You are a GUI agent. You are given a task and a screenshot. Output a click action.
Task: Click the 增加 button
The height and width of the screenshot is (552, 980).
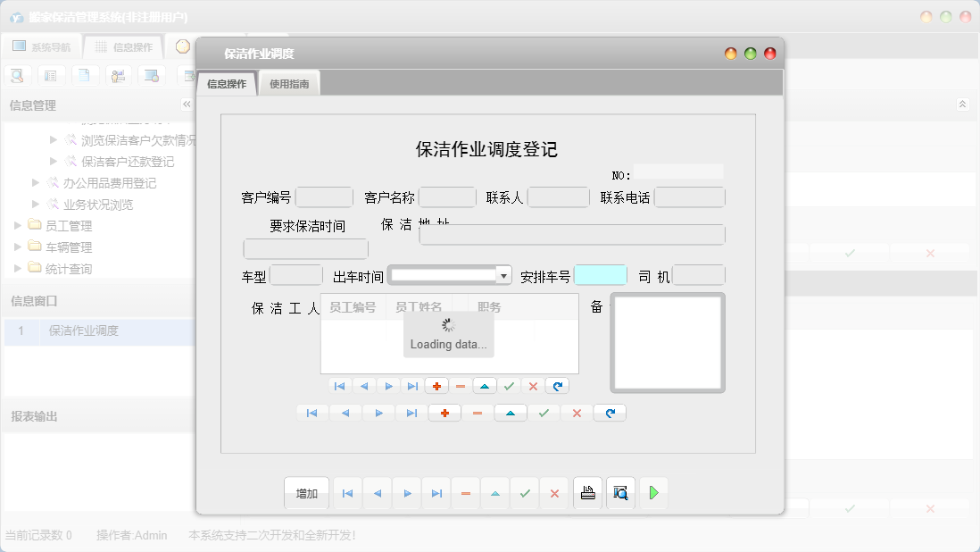(306, 492)
